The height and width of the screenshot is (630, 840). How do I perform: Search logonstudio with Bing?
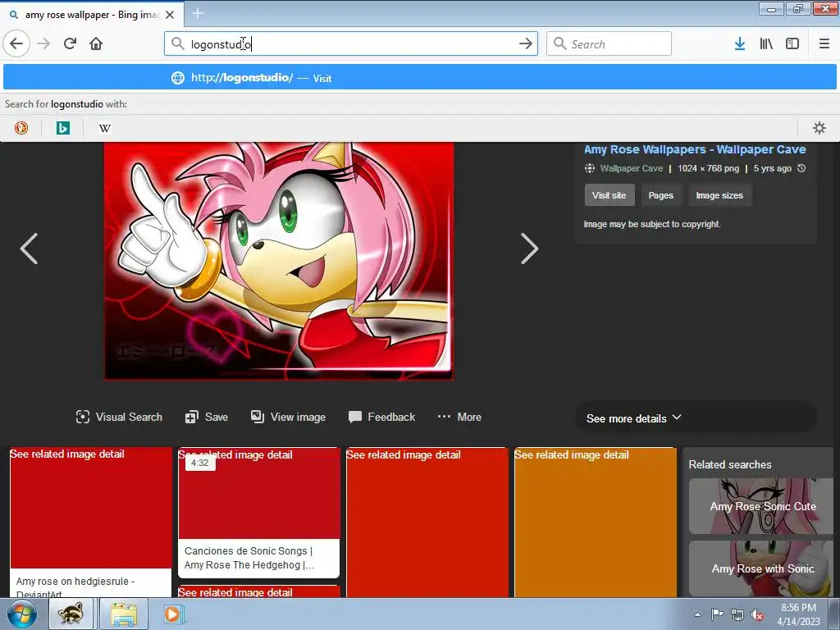coord(63,128)
